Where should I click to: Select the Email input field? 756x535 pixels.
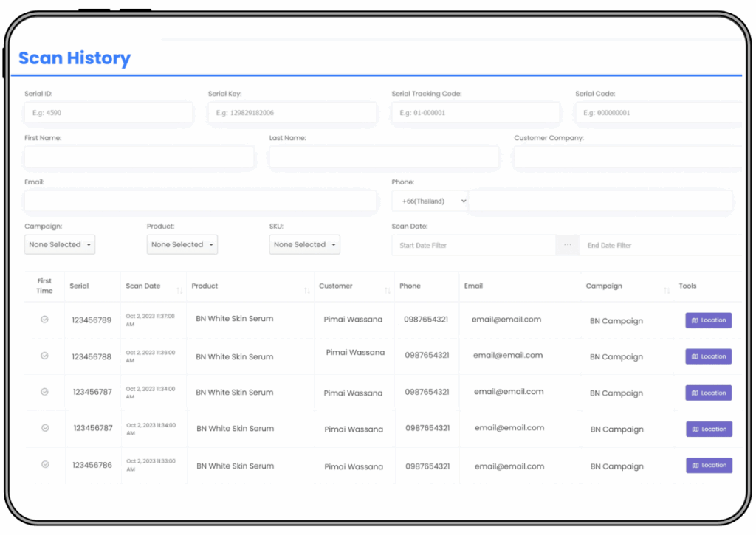click(x=200, y=201)
